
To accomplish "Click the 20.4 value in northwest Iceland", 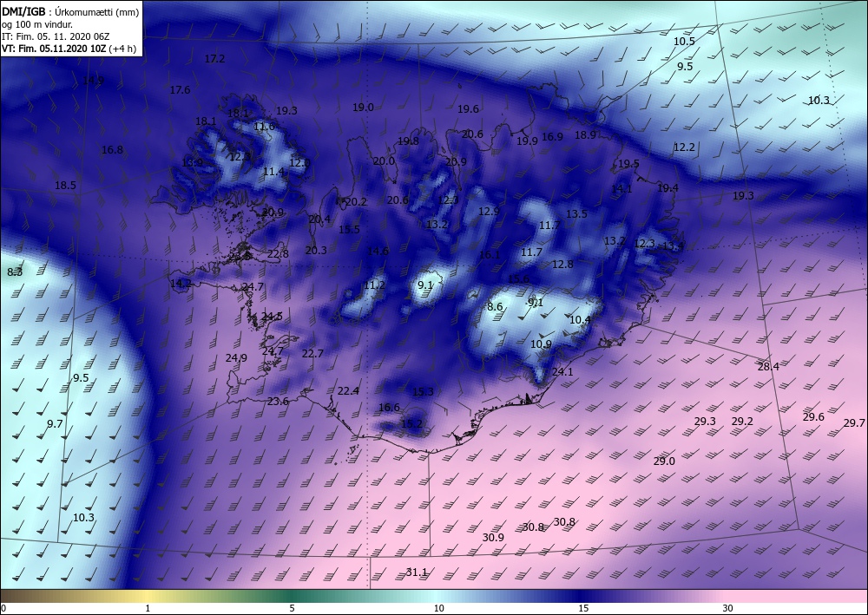I will [x=319, y=219].
